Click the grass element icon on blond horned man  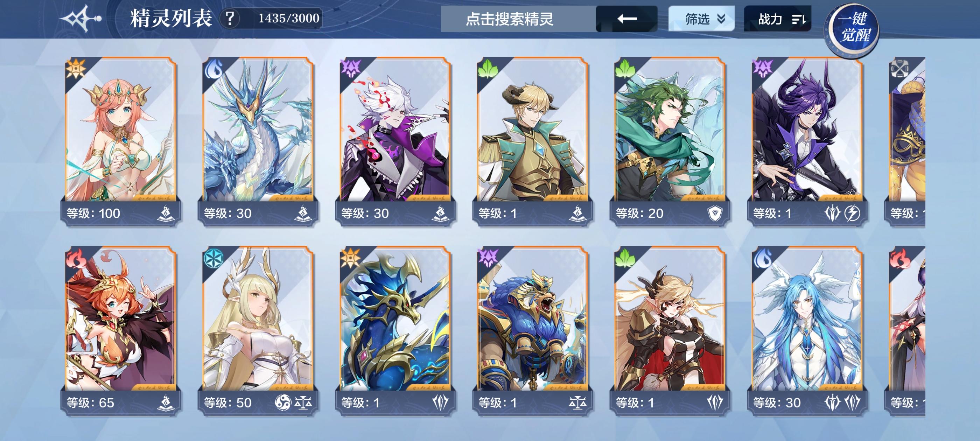(488, 69)
